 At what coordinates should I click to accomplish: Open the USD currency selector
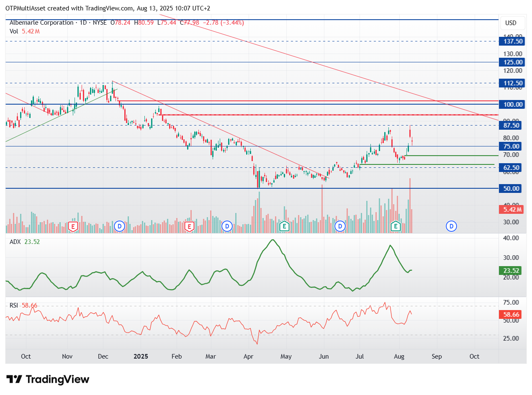coord(511,23)
